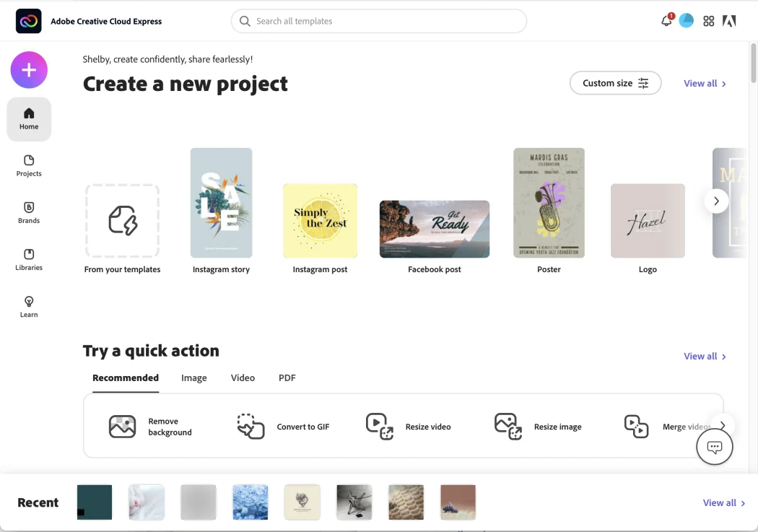This screenshot has width=758, height=532.
Task: Select the Convert to GIF tool
Action: (x=282, y=427)
